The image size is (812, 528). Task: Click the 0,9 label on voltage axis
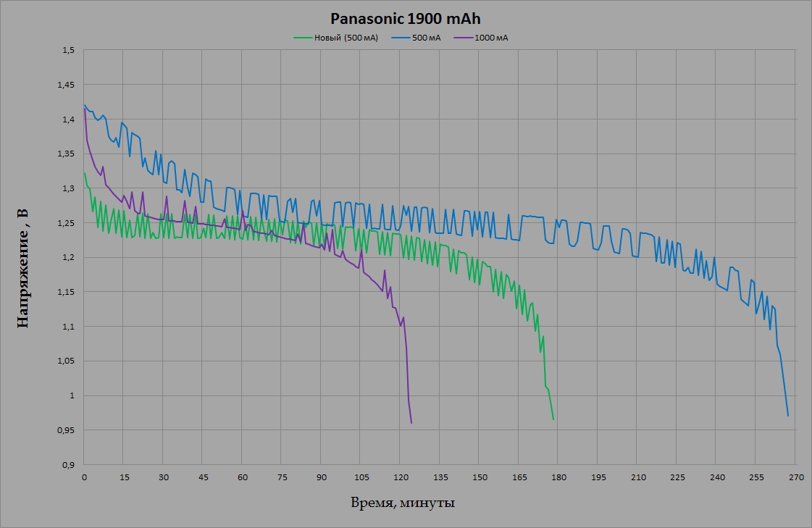pos(69,464)
